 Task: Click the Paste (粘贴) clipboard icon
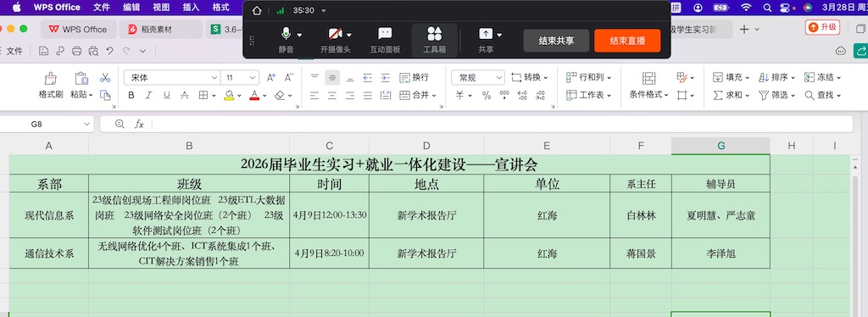point(81,79)
